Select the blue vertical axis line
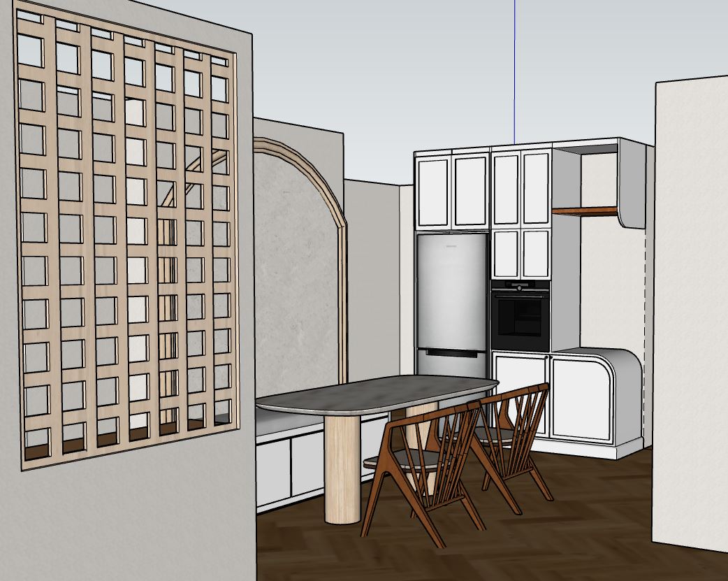This screenshot has width=728, height=581. point(514,70)
